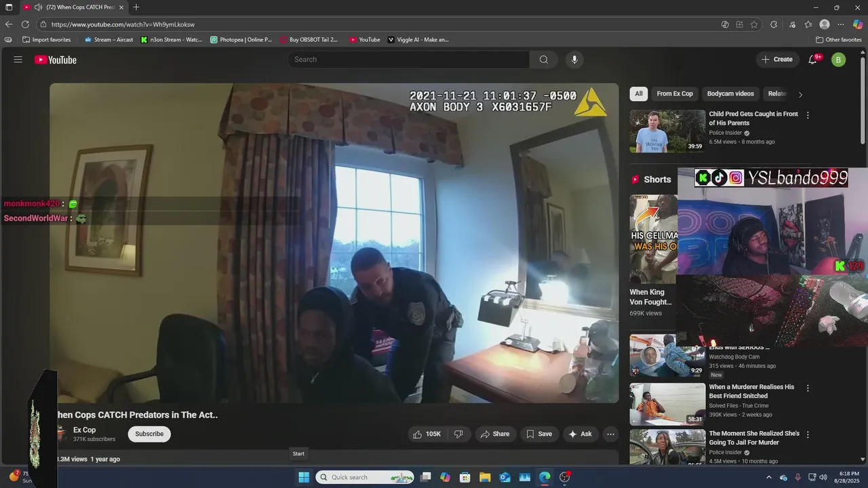The image size is (868, 488).
Task: Open Outlook from taskbar
Action: coord(505,477)
